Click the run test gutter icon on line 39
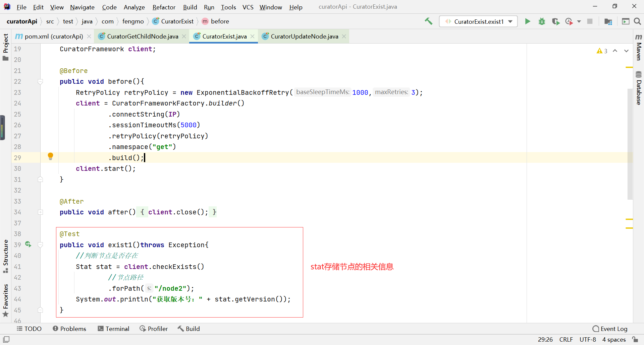The image size is (644, 345). pyautogui.click(x=28, y=245)
